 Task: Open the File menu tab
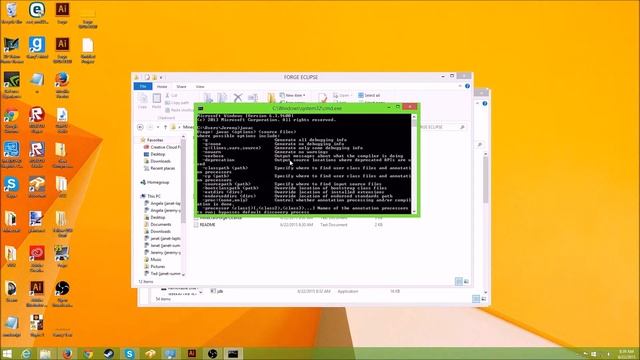coord(143,87)
